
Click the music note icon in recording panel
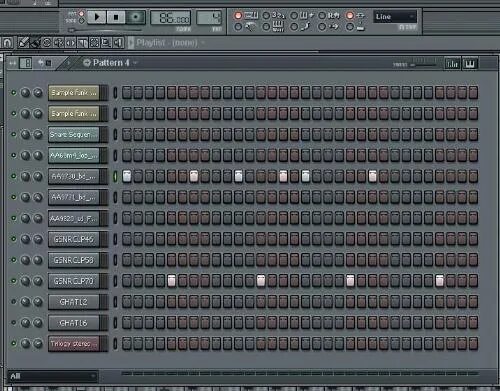click(x=306, y=26)
